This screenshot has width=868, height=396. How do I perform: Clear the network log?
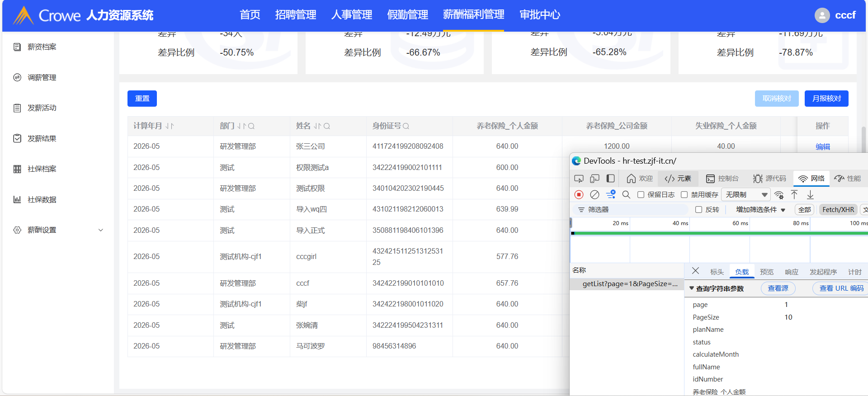click(x=594, y=194)
